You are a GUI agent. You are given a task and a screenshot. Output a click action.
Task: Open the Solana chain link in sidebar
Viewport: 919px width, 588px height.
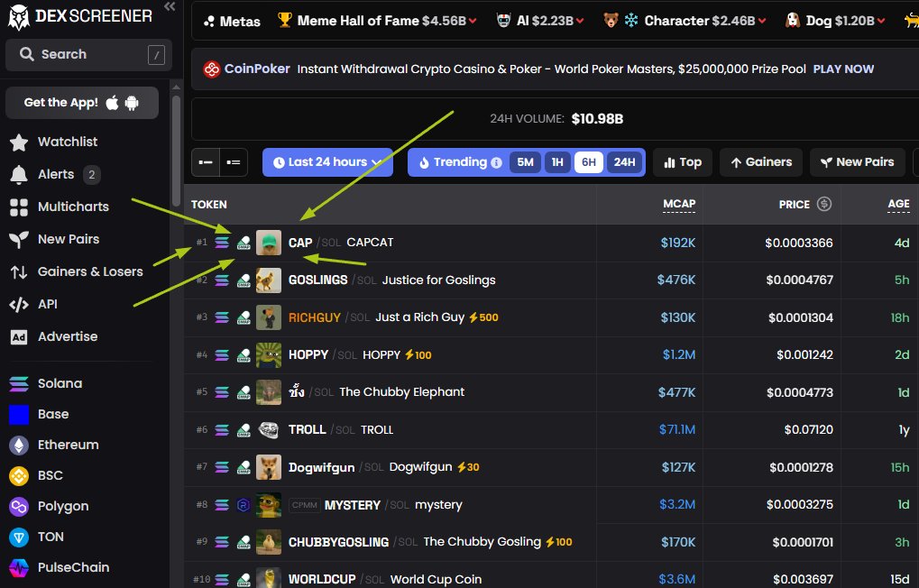[60, 384]
